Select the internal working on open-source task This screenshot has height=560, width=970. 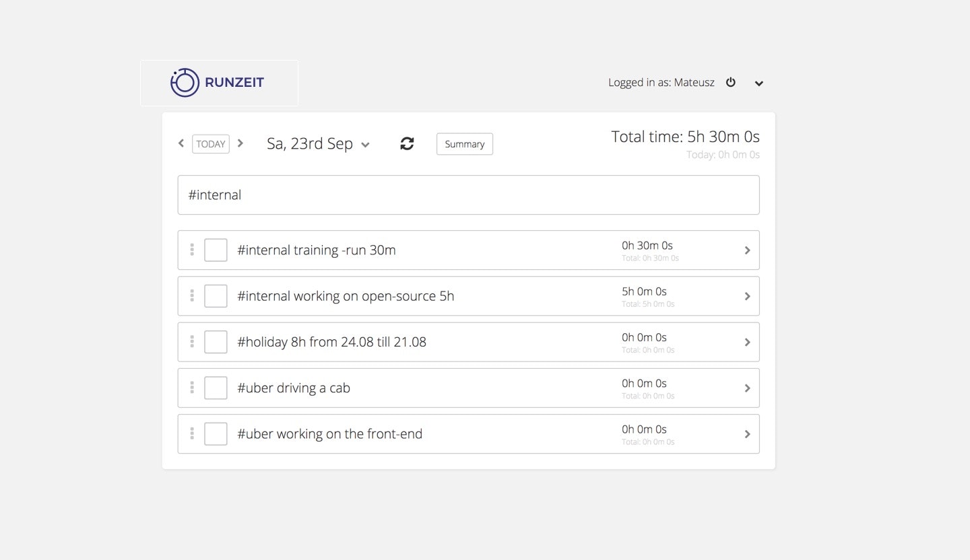346,296
